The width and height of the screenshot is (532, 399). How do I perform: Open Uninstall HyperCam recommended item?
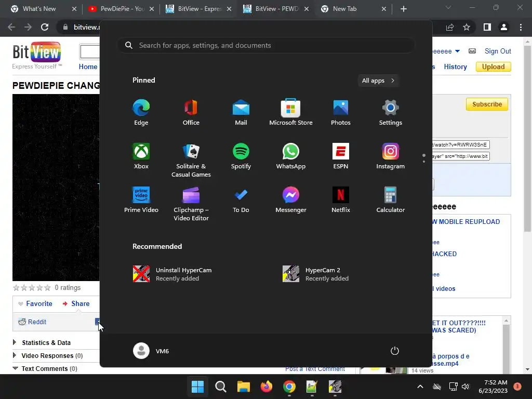pyautogui.click(x=172, y=274)
